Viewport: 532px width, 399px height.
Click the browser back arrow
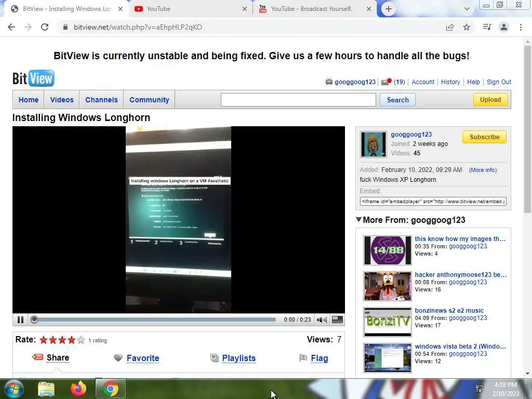11,27
